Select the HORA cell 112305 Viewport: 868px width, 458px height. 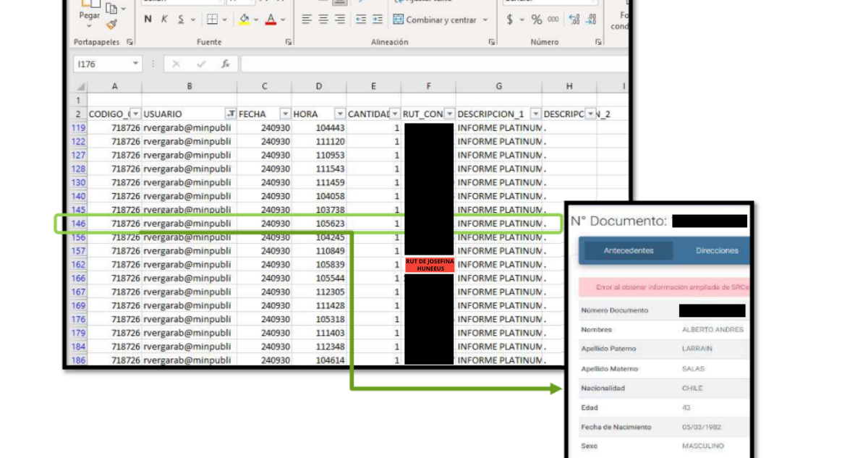point(319,292)
